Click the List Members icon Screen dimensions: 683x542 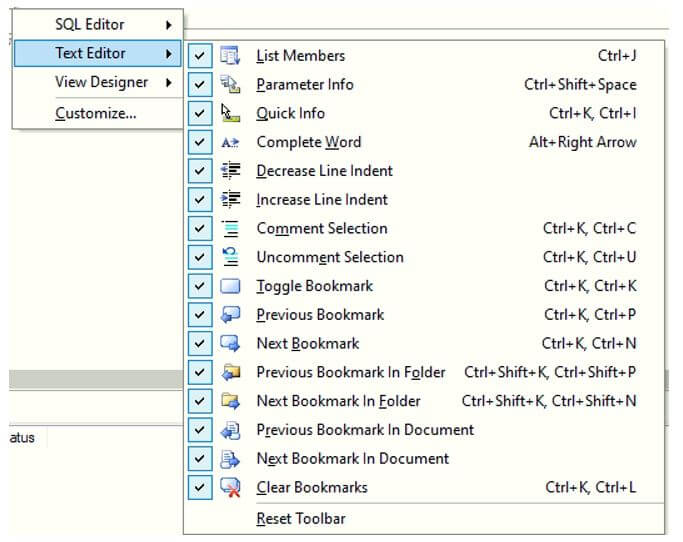(230, 56)
